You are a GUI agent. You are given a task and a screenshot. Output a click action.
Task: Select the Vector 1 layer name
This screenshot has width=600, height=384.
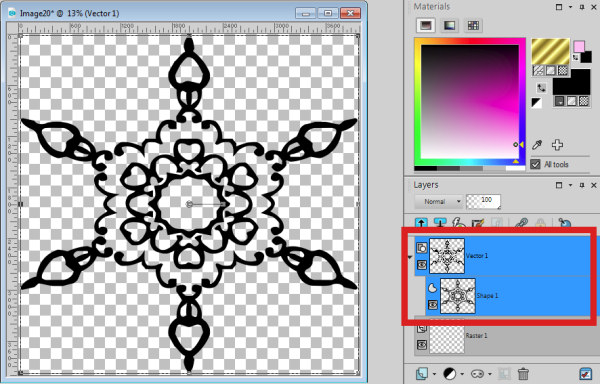pos(477,256)
